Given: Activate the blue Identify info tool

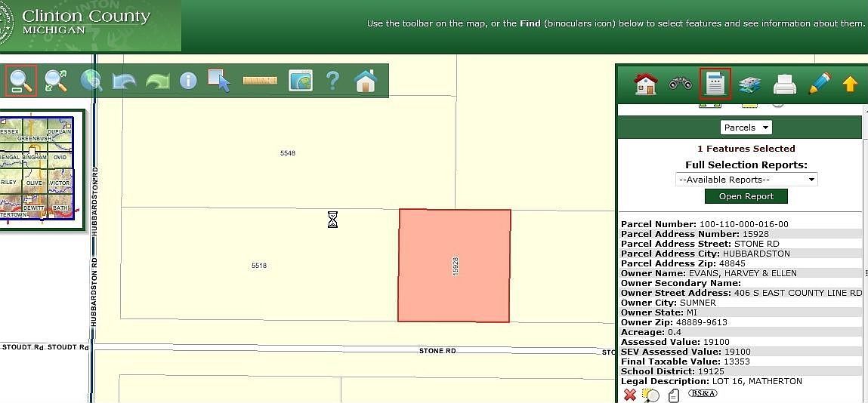Looking at the screenshot, I should 188,81.
